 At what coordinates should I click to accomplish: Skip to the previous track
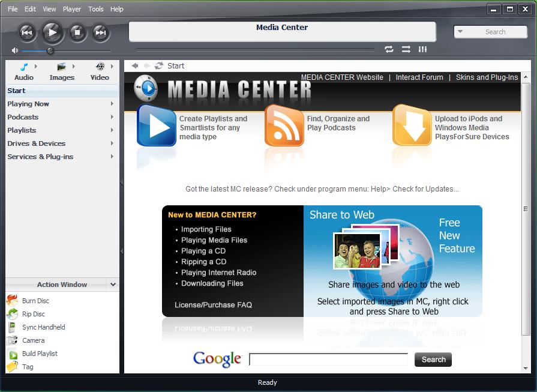27,32
